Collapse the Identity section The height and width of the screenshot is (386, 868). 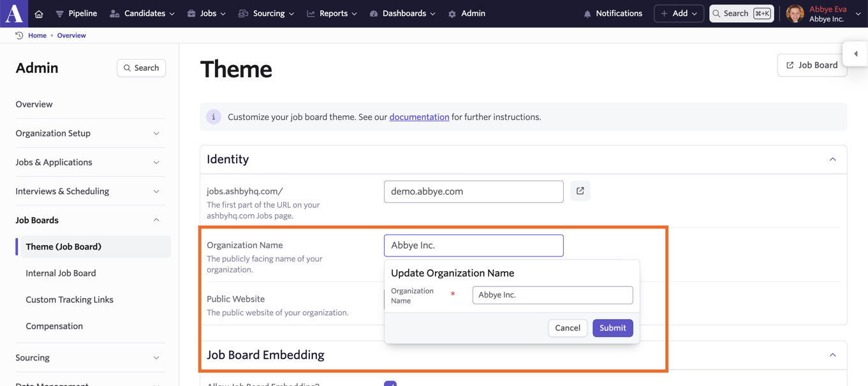[x=832, y=159]
